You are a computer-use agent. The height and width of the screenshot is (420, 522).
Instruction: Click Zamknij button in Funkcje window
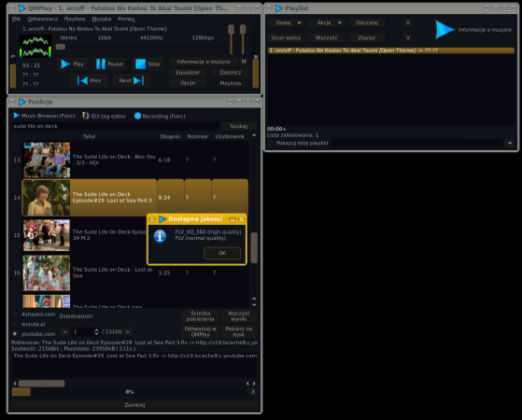click(x=134, y=405)
